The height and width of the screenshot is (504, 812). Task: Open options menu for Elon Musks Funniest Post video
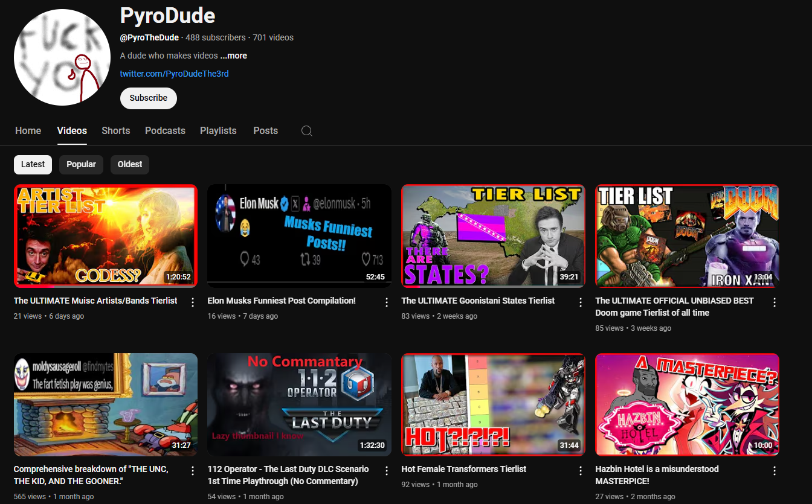click(387, 302)
